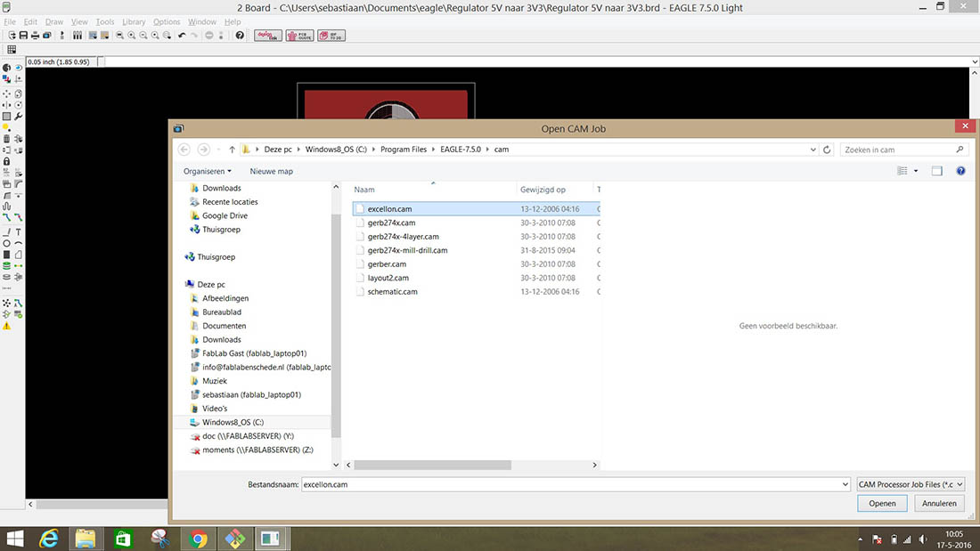Open the Bestandsnaam combo box dropdown arrow
This screenshot has height=551, width=980.
click(845, 484)
